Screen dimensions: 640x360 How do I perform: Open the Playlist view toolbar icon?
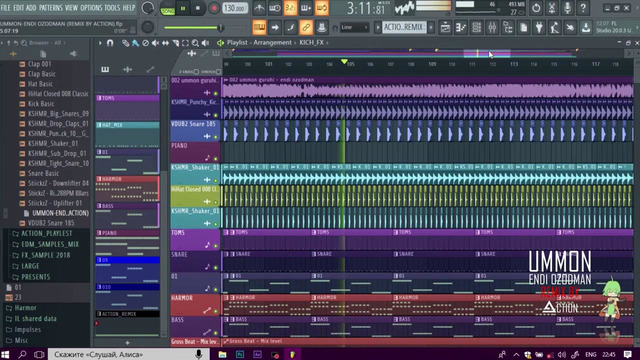(445, 27)
